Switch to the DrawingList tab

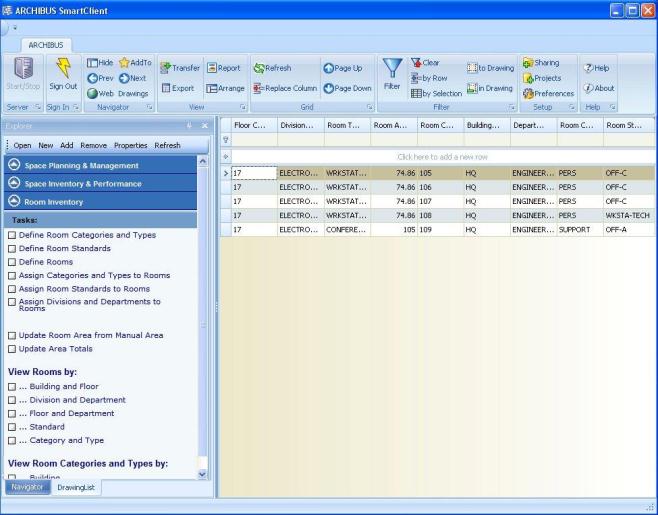(x=76, y=487)
